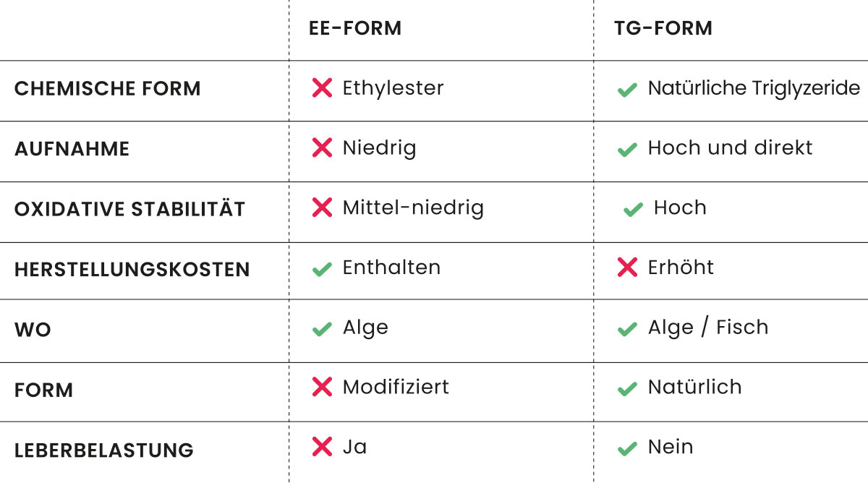Click the green checkmark beside Alge / Fisch
868x483 pixels.
tap(626, 329)
